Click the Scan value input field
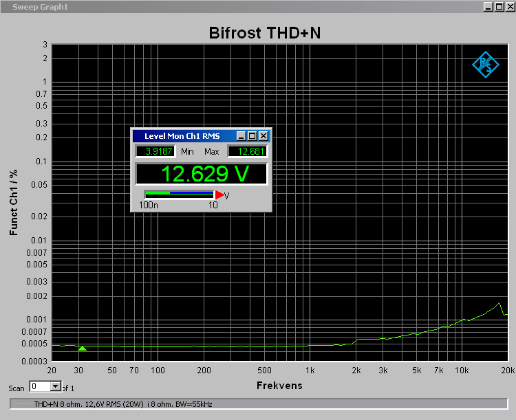Screen dimensions: 516x420 pos(40,386)
